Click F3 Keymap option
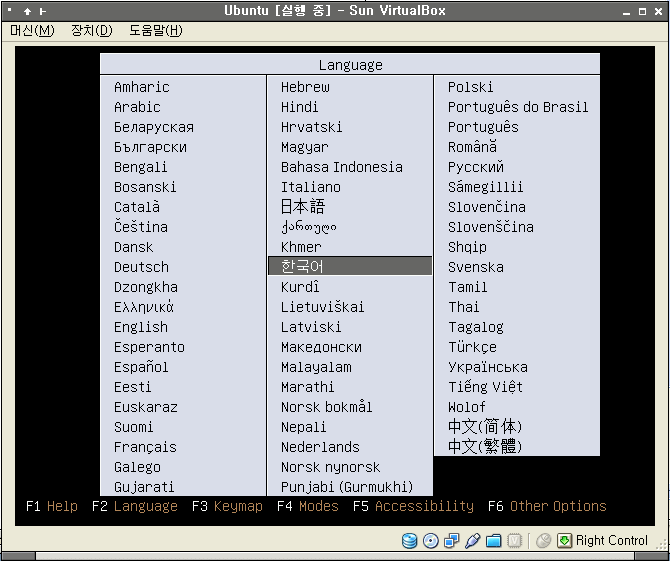The height and width of the screenshot is (561, 670). 227,506
